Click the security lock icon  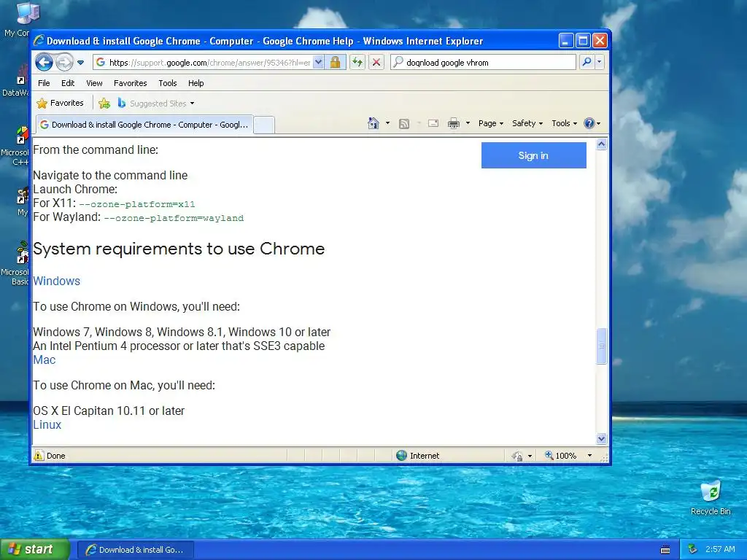coord(336,63)
